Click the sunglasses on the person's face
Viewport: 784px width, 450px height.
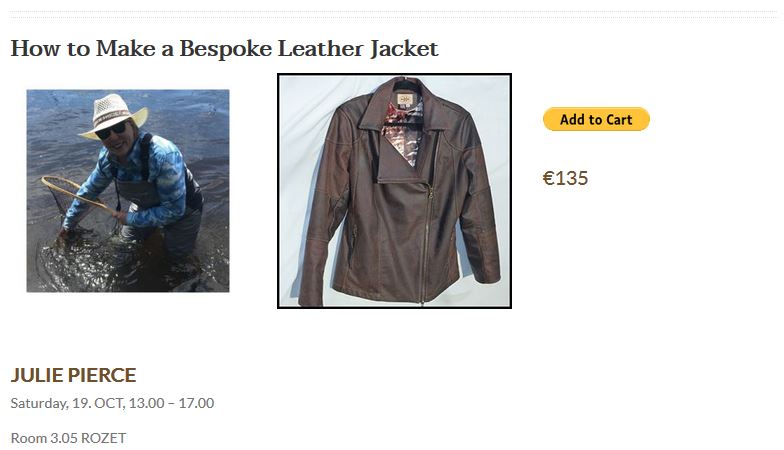click(x=111, y=132)
